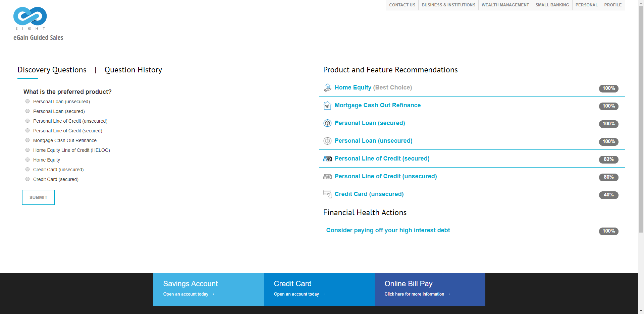Choose the Credit Card (secured) option

(27, 179)
